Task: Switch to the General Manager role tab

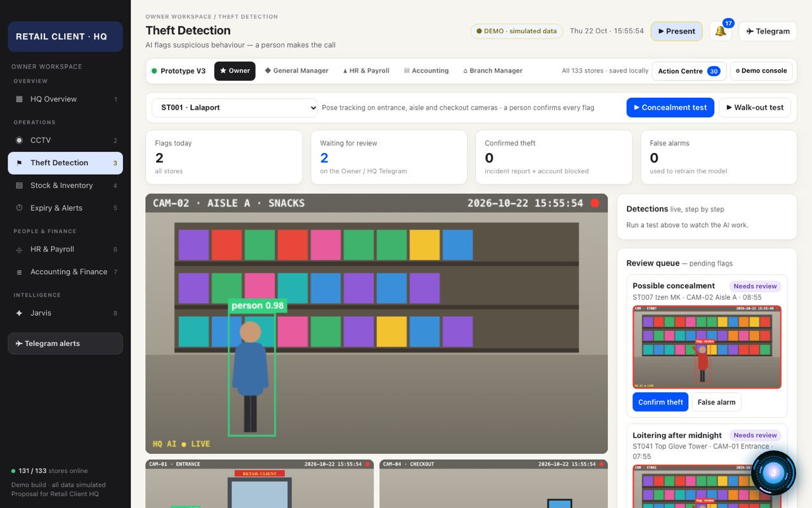Action: pos(296,71)
